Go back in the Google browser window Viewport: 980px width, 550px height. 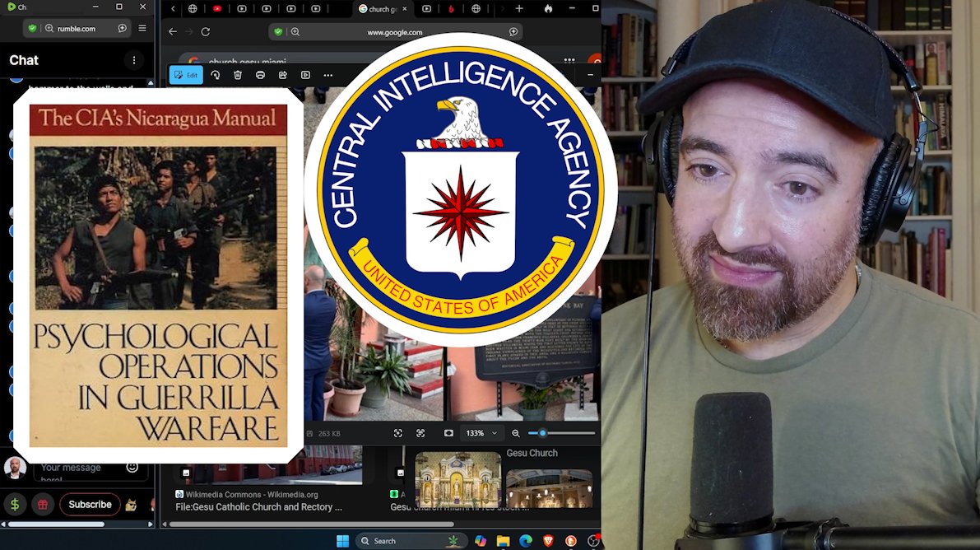pos(173,31)
